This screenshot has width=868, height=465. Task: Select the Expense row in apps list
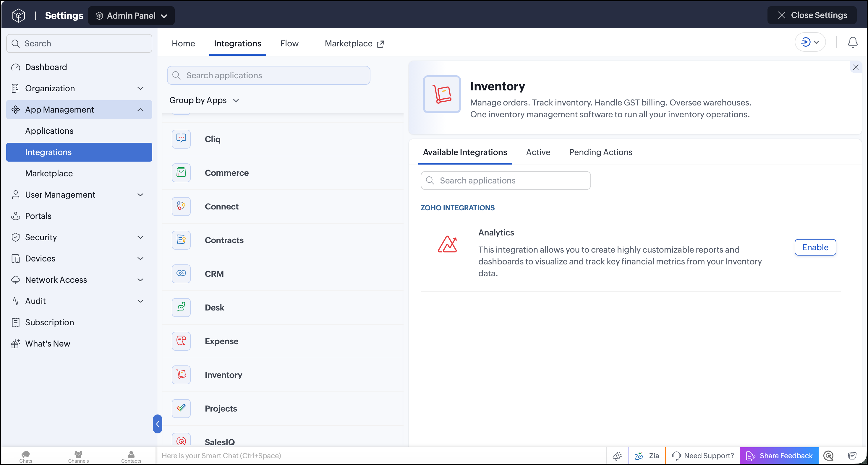(283, 341)
